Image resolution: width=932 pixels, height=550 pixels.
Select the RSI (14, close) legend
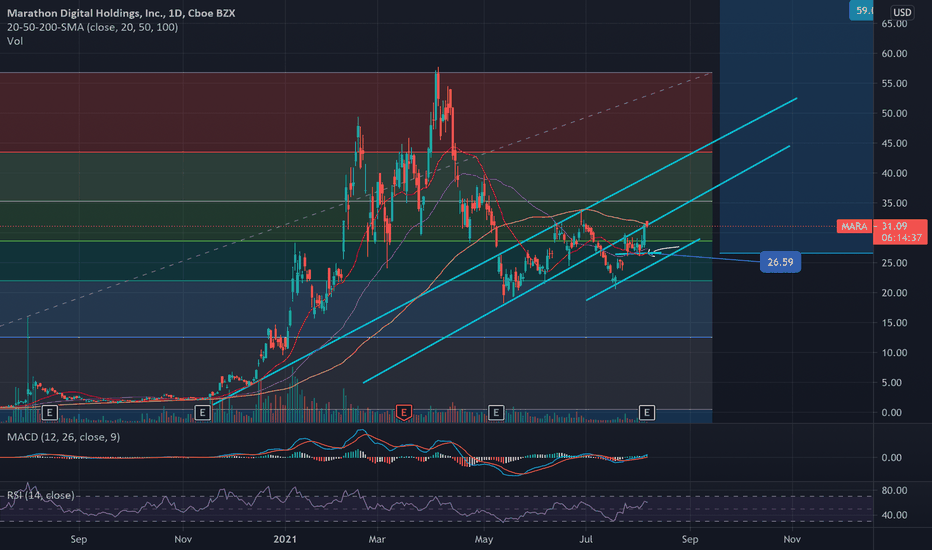coord(41,495)
